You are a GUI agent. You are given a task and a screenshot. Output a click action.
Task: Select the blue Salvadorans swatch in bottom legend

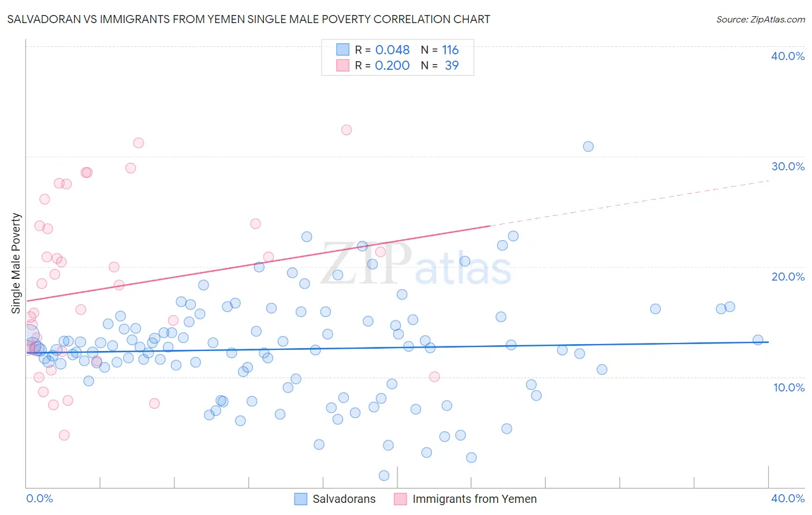click(301, 499)
